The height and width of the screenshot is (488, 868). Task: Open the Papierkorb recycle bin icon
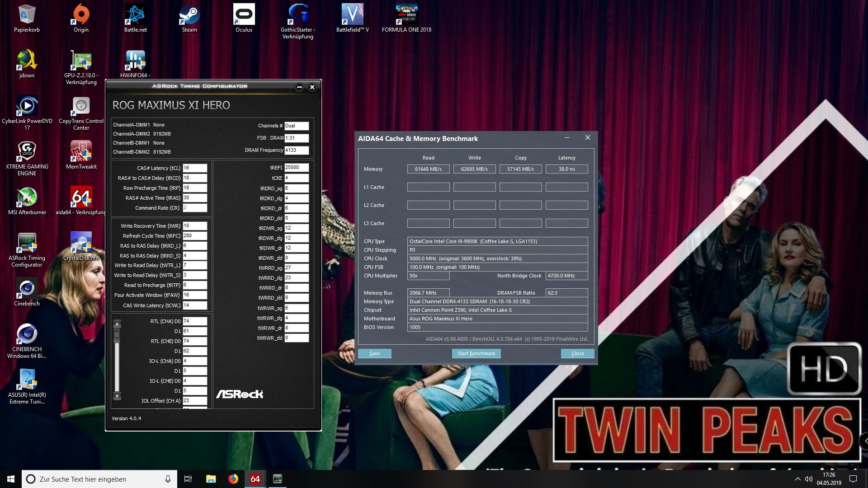pos(27,18)
